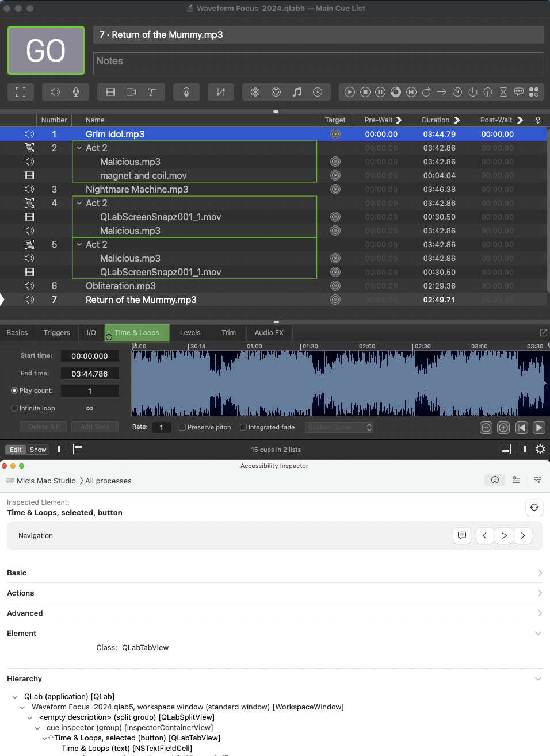The image size is (550, 756).
Task: Enable the Integrated fade checkbox
Action: [x=243, y=427]
